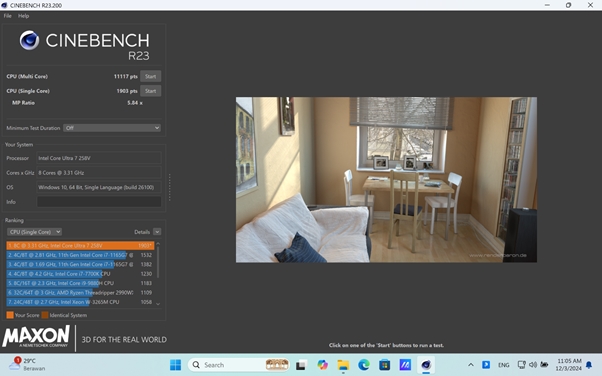
Task: Open the Copilot taskbar icon
Action: 322,365
